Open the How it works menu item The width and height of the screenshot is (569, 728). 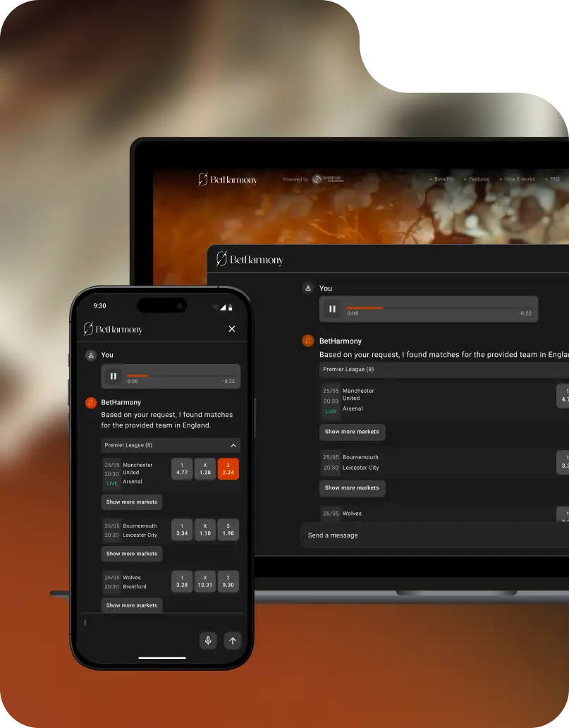pos(520,178)
